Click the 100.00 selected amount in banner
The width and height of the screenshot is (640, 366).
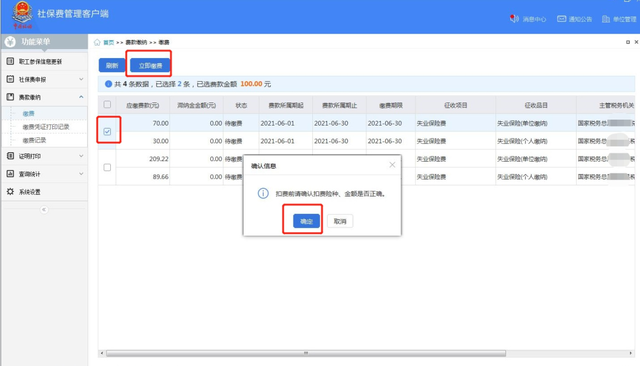coord(251,84)
